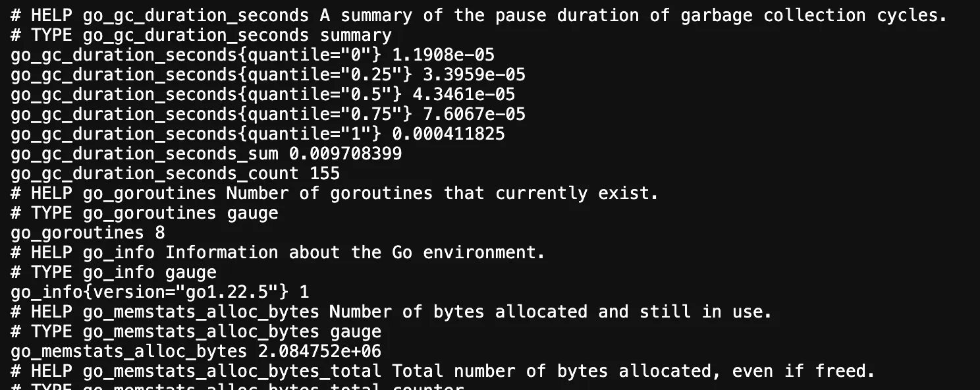Click the go_memstats_alloc_bytes TYPE gauge line
Image resolution: width=980 pixels, height=390 pixels.
[x=196, y=331]
